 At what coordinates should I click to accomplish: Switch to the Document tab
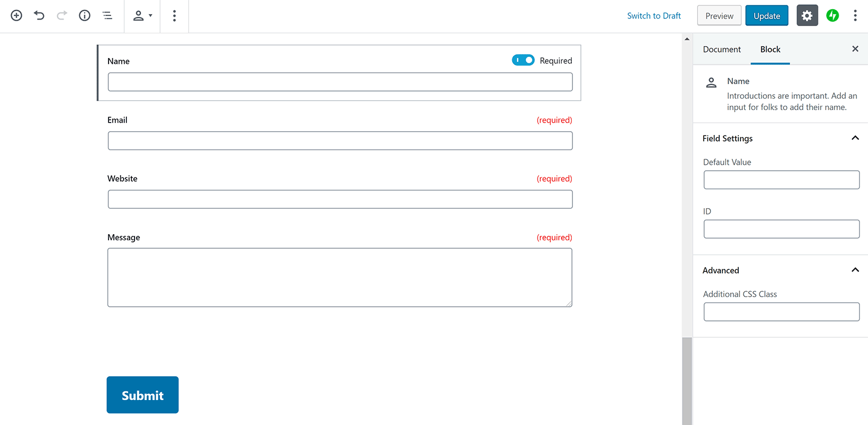click(722, 49)
